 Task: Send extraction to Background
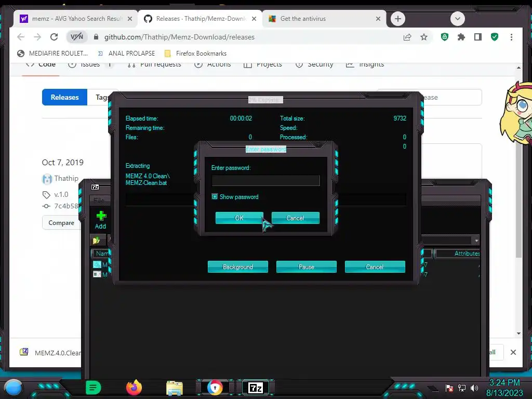pos(237,267)
